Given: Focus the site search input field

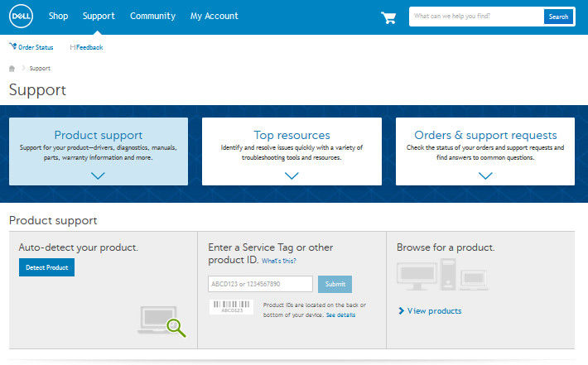Looking at the screenshot, I should point(476,16).
